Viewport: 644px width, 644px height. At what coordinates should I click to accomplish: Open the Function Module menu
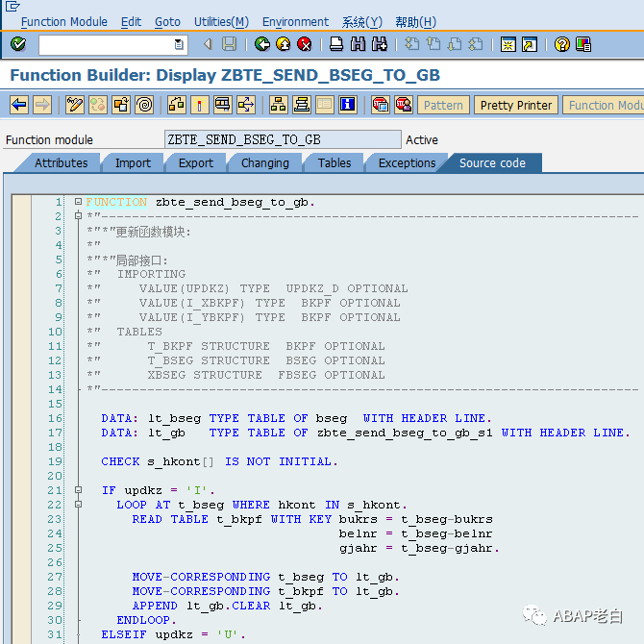tap(64, 22)
